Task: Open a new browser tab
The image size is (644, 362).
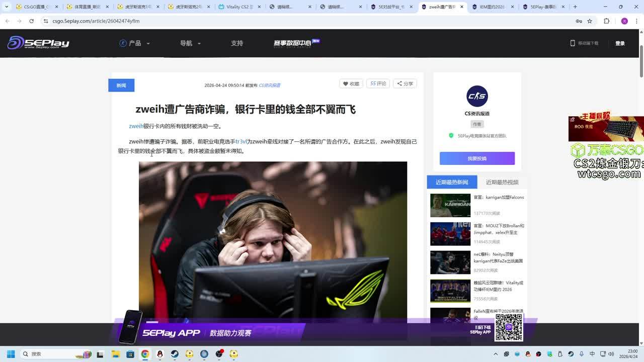Action: (575, 7)
